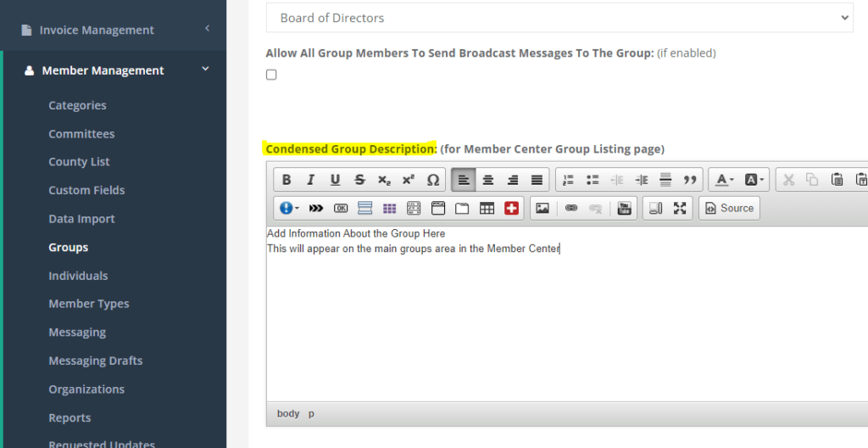Image resolution: width=868 pixels, height=448 pixels.
Task: Go to Messaging Drafts page
Action: pos(96,361)
